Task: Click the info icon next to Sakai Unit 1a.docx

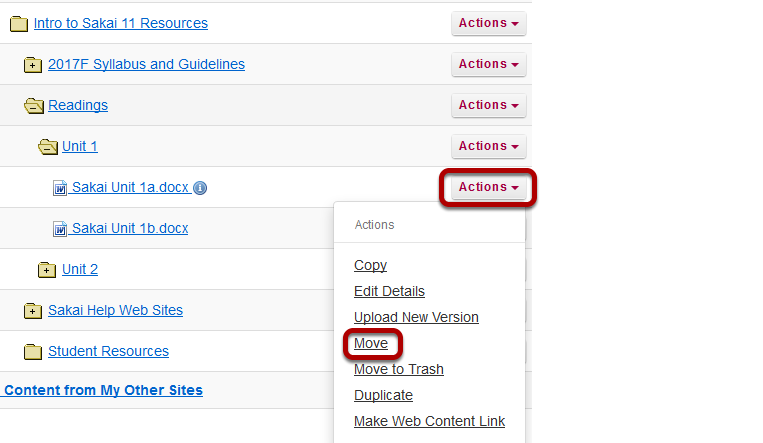Action: pos(200,188)
